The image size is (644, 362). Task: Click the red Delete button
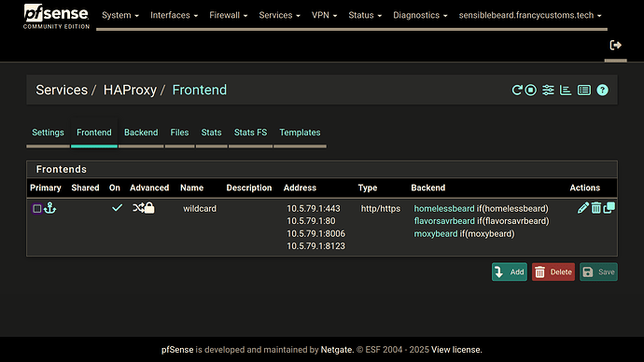(553, 271)
